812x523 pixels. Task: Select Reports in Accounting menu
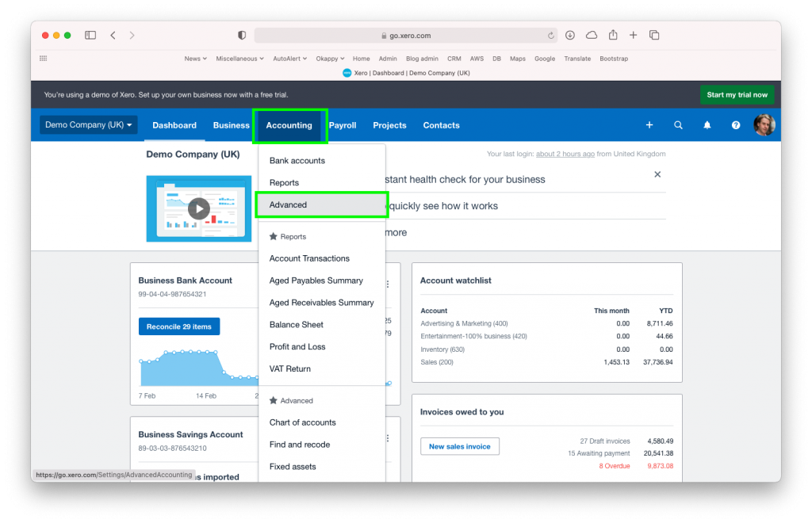[322, 182]
